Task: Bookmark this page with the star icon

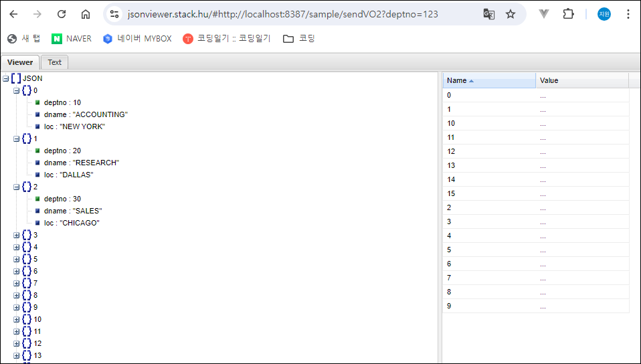Action: coord(511,14)
